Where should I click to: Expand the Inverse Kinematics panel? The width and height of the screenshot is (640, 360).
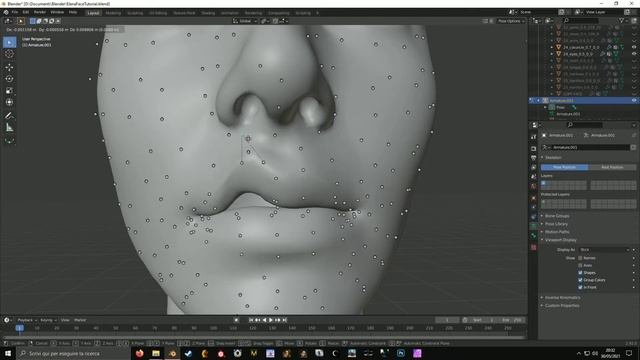pos(562,298)
